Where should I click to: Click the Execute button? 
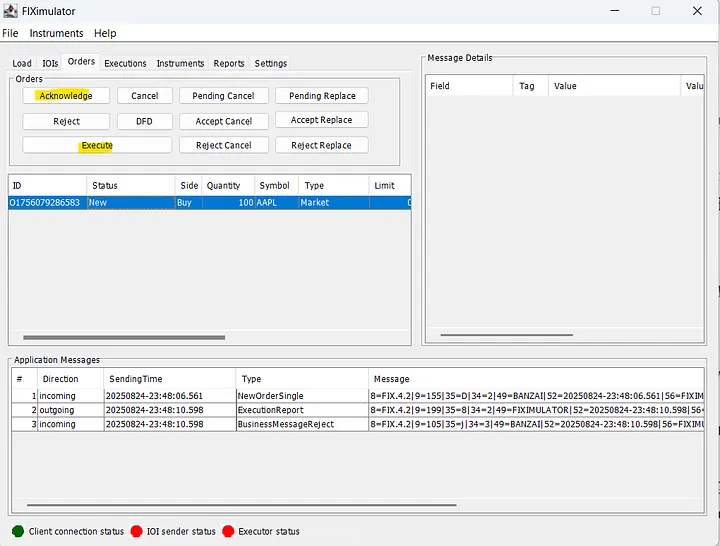click(x=97, y=145)
